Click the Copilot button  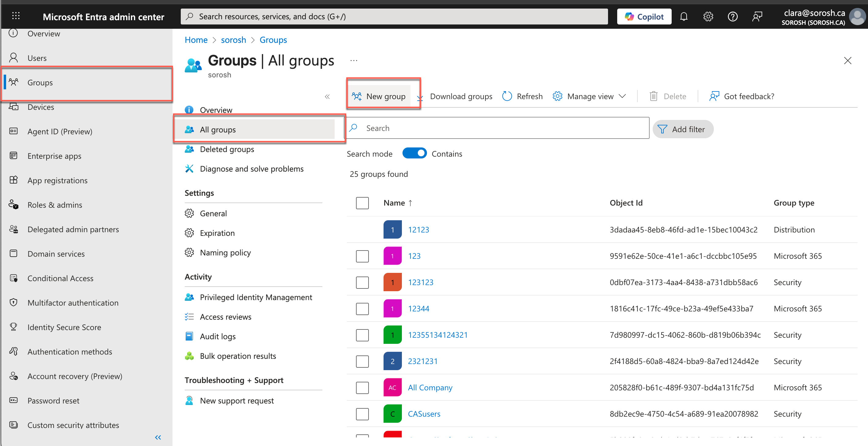click(x=644, y=17)
